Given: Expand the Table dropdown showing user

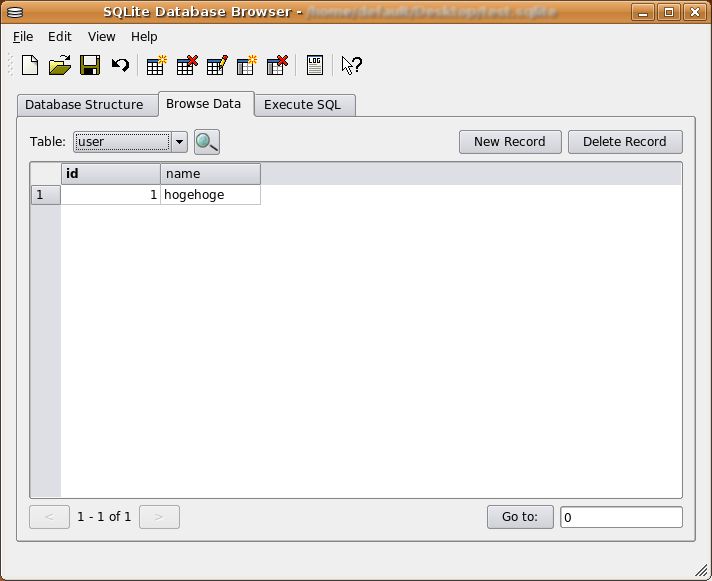Looking at the screenshot, I should [179, 142].
